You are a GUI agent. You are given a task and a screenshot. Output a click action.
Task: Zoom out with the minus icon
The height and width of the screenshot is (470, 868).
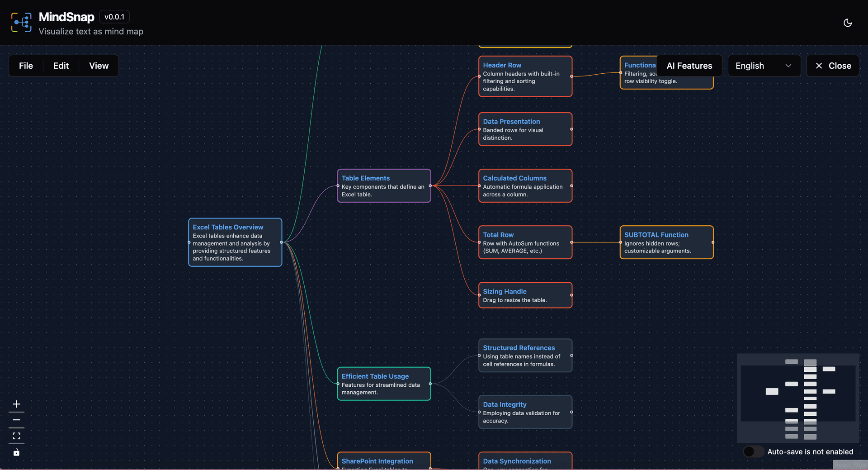16,420
